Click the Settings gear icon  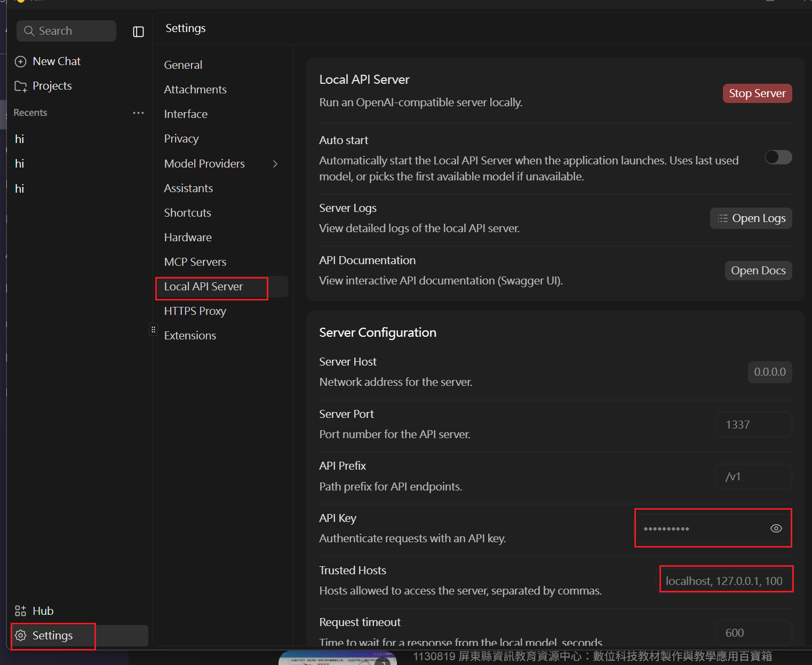click(21, 636)
